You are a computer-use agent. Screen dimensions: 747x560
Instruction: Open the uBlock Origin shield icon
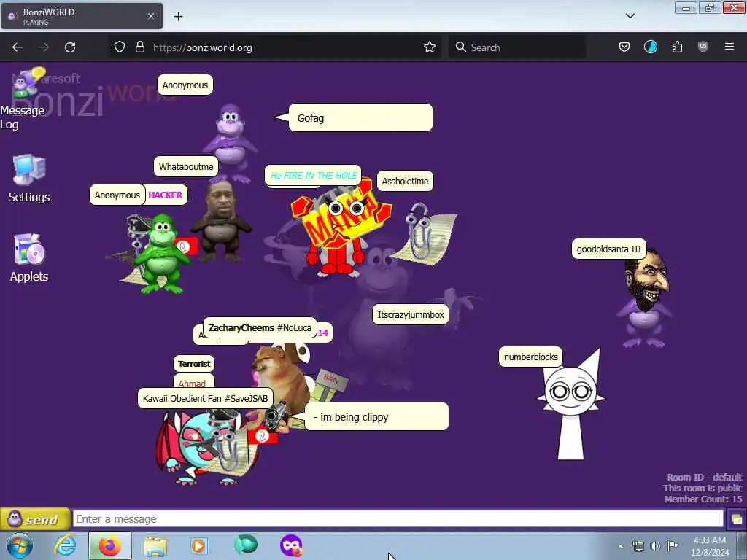[x=703, y=47]
